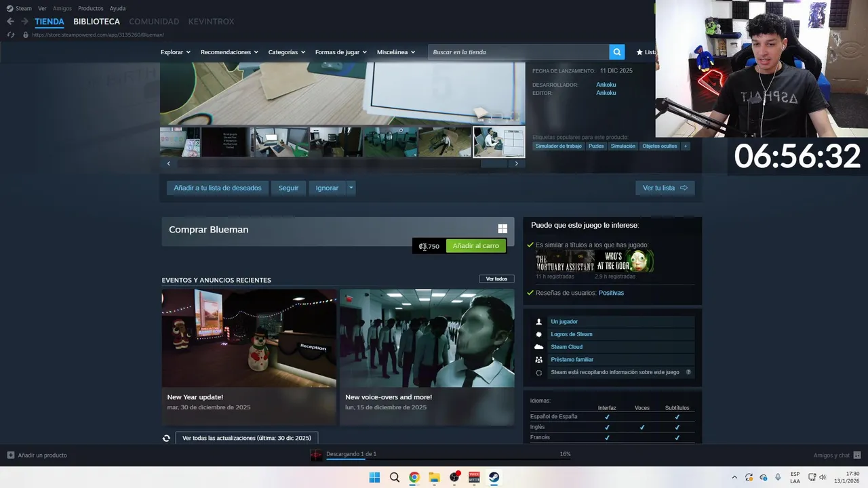Screen dimensions: 868x488
Task: Click the Seguir button
Action: pos(288,188)
